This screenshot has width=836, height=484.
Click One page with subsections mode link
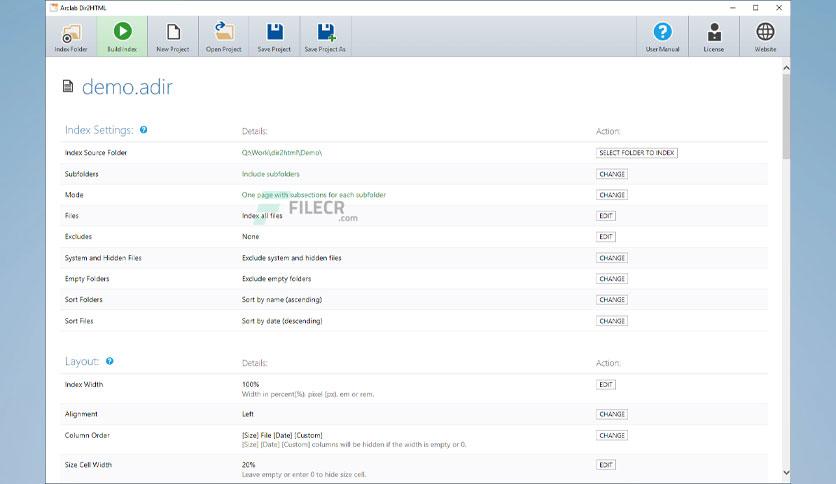coord(314,195)
